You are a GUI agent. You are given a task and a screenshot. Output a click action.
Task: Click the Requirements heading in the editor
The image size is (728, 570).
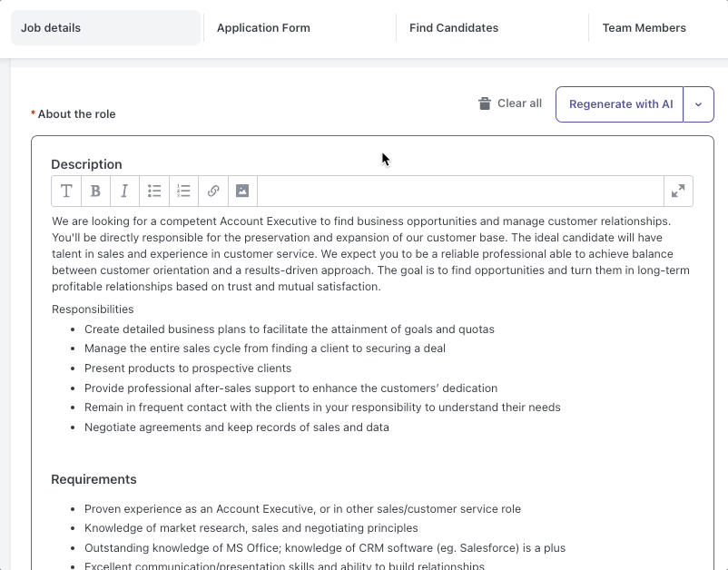93,479
